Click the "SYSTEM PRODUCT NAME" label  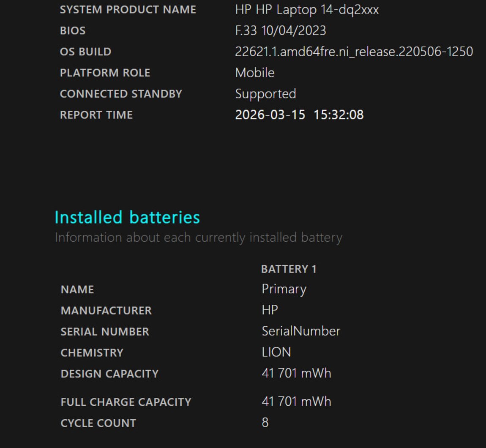coord(128,10)
